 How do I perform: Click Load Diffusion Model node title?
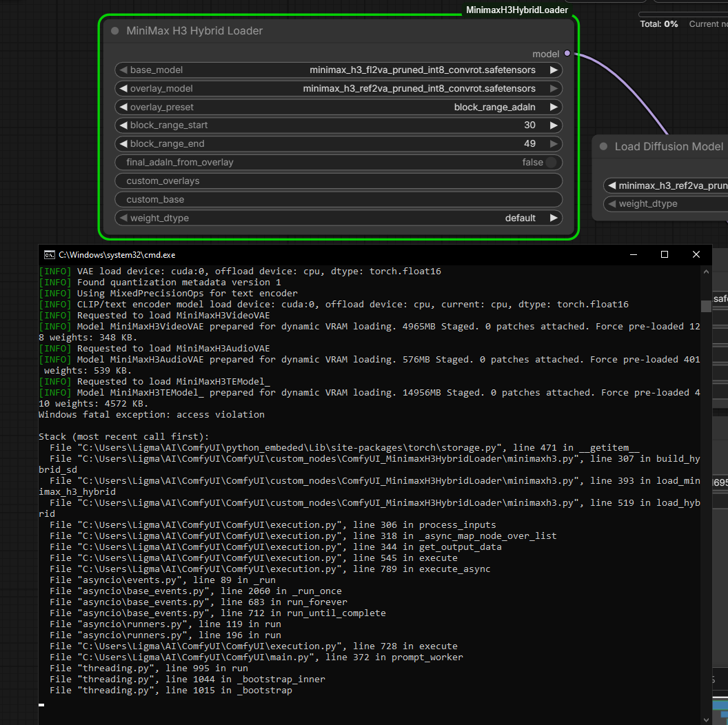[x=669, y=147]
